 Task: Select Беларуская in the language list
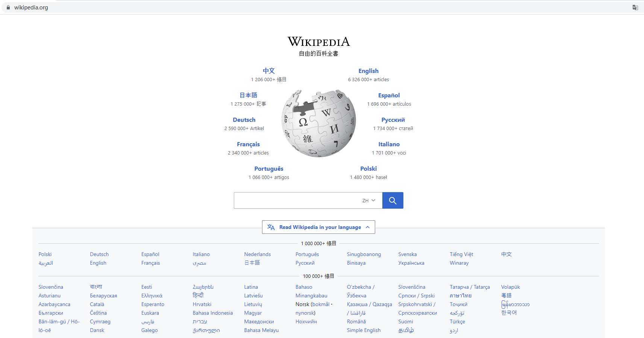pyautogui.click(x=103, y=296)
